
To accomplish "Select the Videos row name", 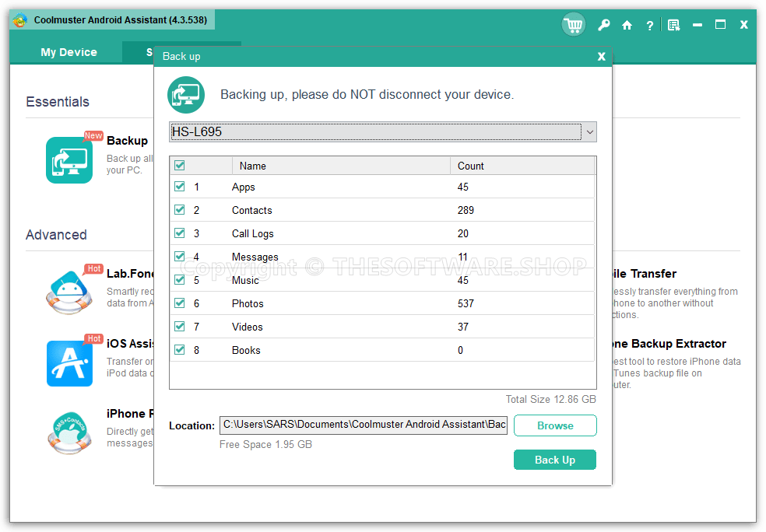I will coord(248,327).
